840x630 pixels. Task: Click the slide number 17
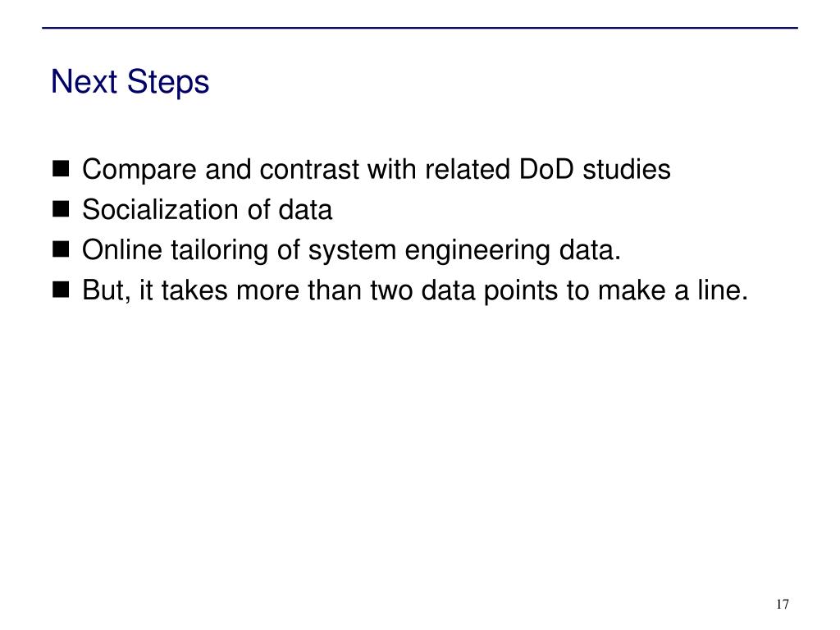pos(782,605)
